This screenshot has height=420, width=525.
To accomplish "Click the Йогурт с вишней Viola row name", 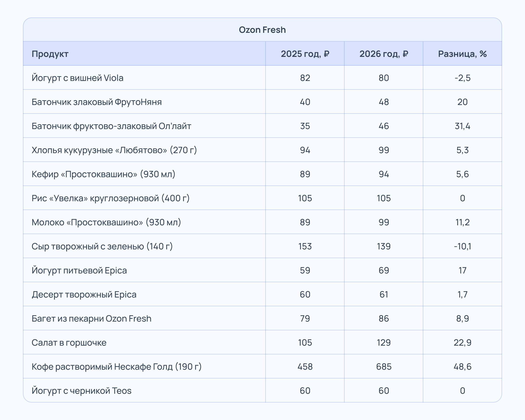I will pyautogui.click(x=77, y=78).
